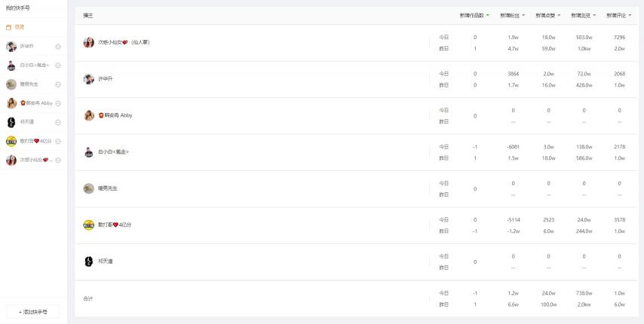Open the 新增点赞 column sort arrow
This screenshot has width=644, height=324.
pos(559,16)
